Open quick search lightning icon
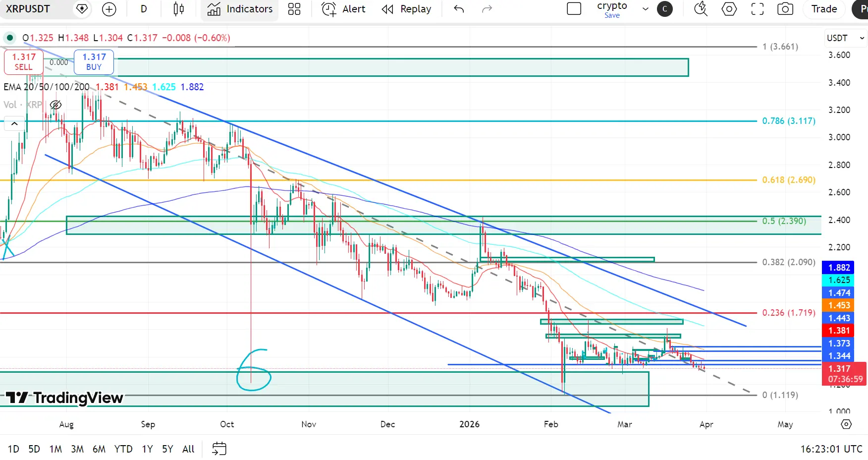 tap(701, 9)
